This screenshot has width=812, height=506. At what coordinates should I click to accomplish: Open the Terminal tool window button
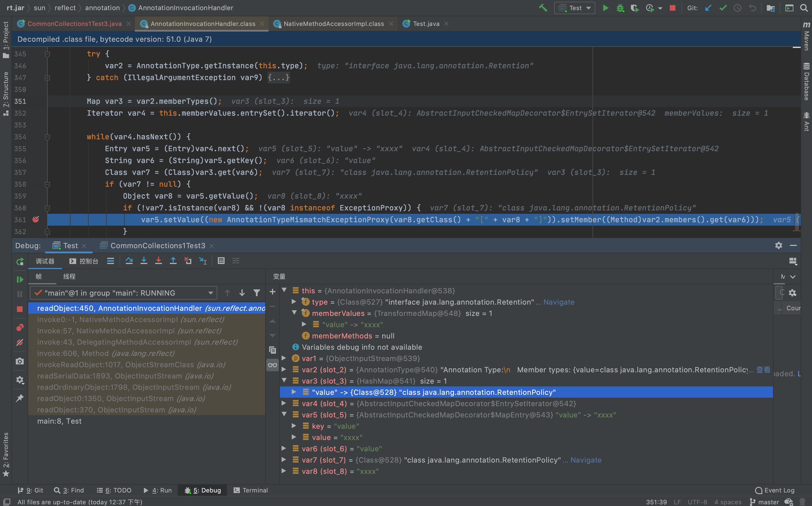tap(250, 490)
